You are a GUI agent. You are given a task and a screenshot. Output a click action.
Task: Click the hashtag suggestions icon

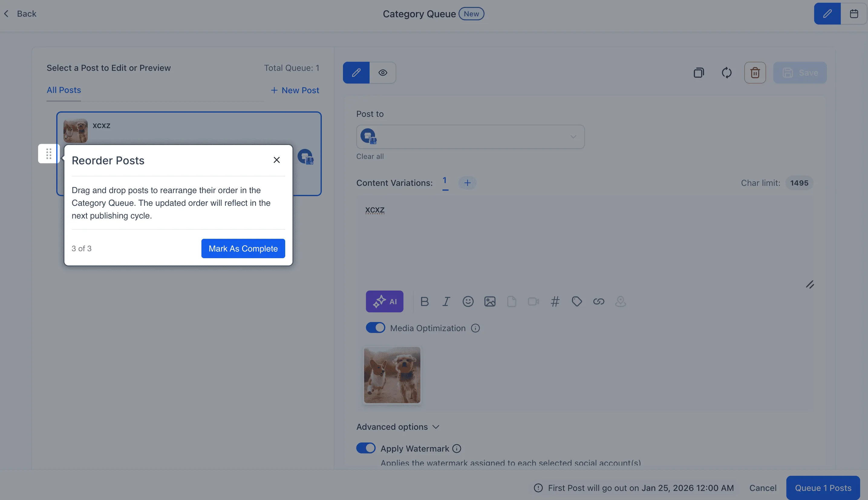556,301
